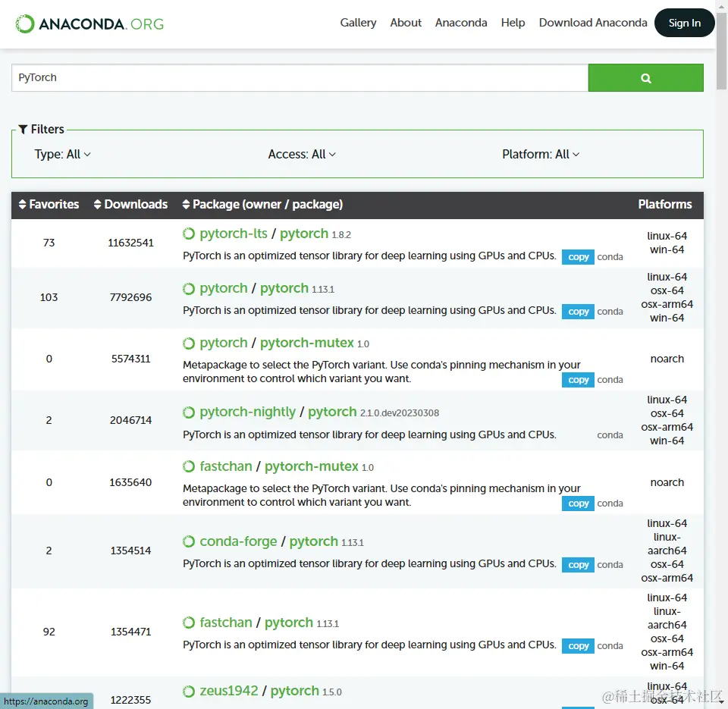The width and height of the screenshot is (728, 709).
Task: Click the Platforms column header
Action: tap(664, 204)
